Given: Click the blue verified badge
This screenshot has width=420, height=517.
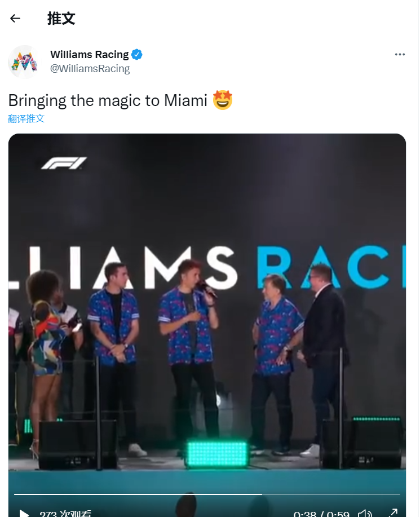Looking at the screenshot, I should click(137, 54).
